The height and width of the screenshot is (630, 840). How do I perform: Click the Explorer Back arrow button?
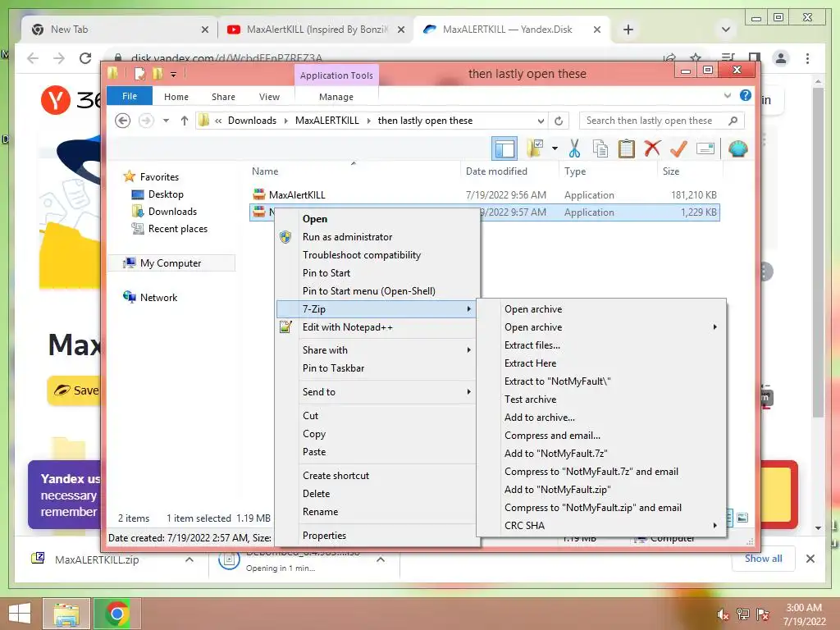coord(123,121)
